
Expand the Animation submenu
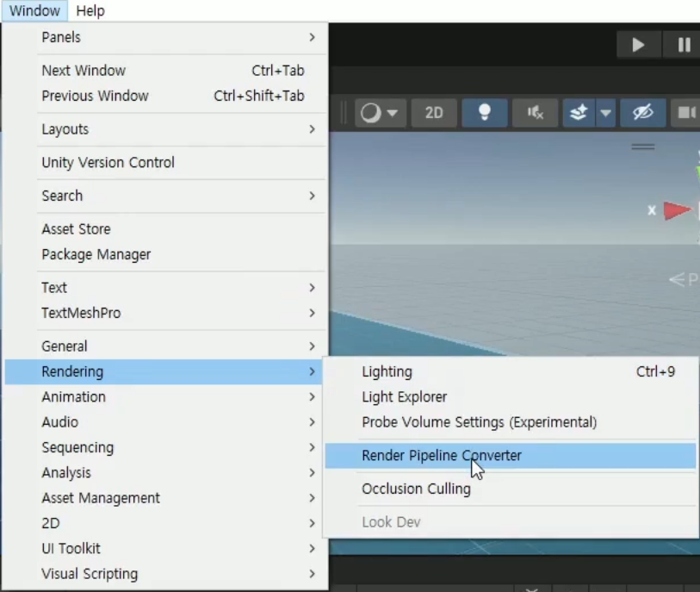point(164,396)
